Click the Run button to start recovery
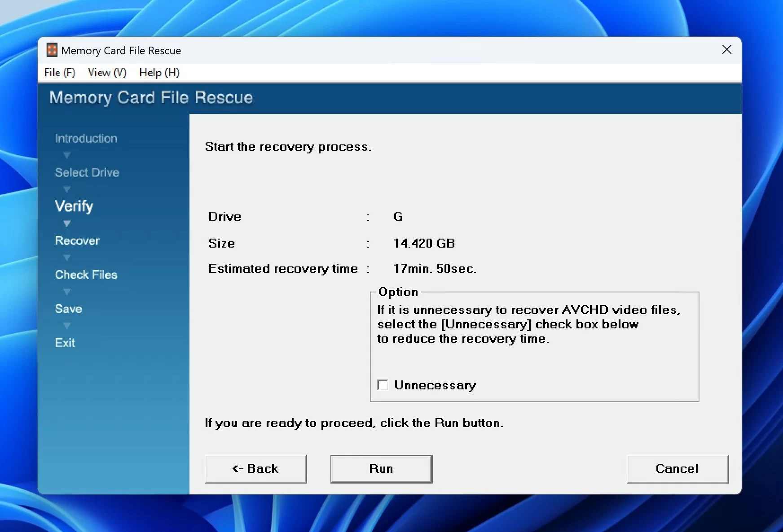The width and height of the screenshot is (783, 532). click(380, 468)
